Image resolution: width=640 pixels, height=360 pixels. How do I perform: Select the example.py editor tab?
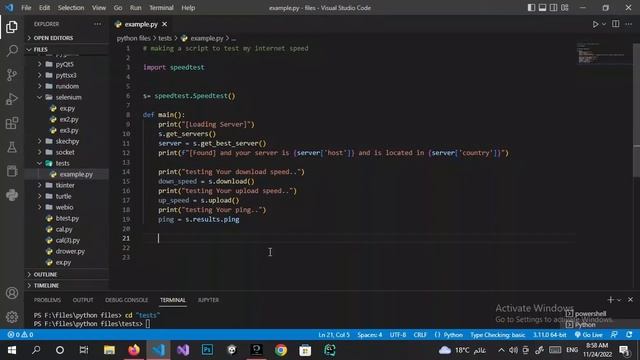point(141,24)
